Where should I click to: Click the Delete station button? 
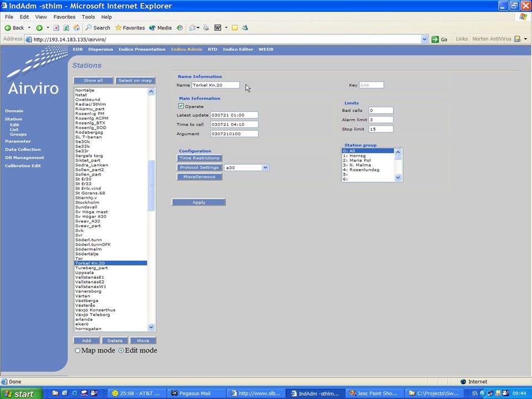(115, 340)
